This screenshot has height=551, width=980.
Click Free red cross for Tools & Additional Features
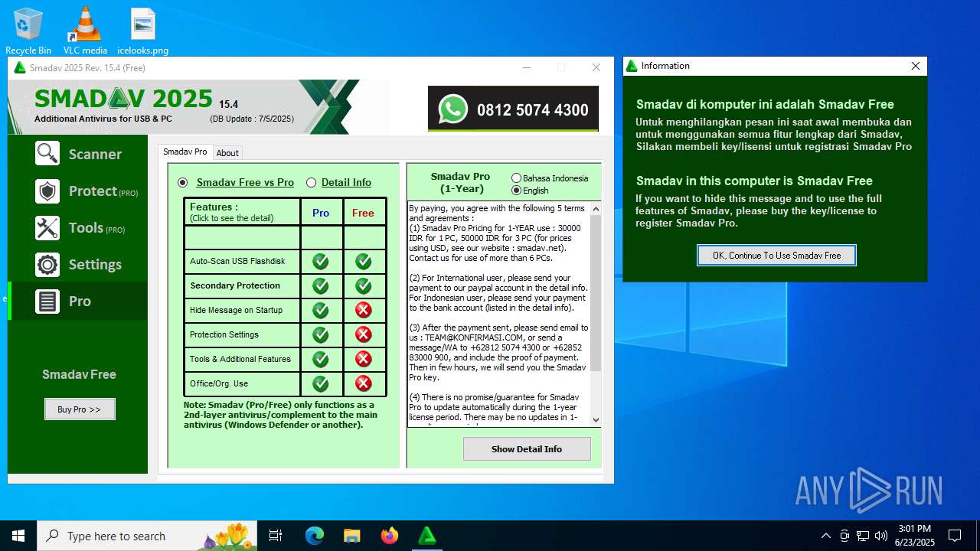[363, 359]
